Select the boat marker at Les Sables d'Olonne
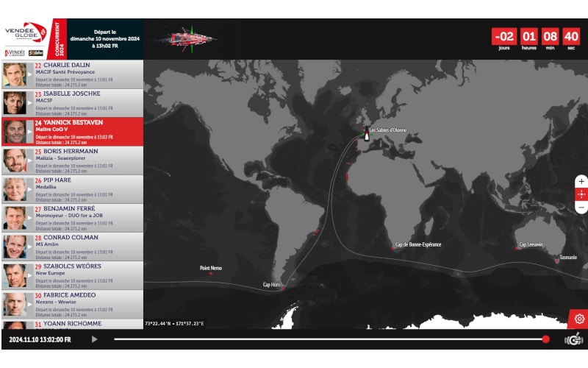Screen dimensions: 588x368 367,135
